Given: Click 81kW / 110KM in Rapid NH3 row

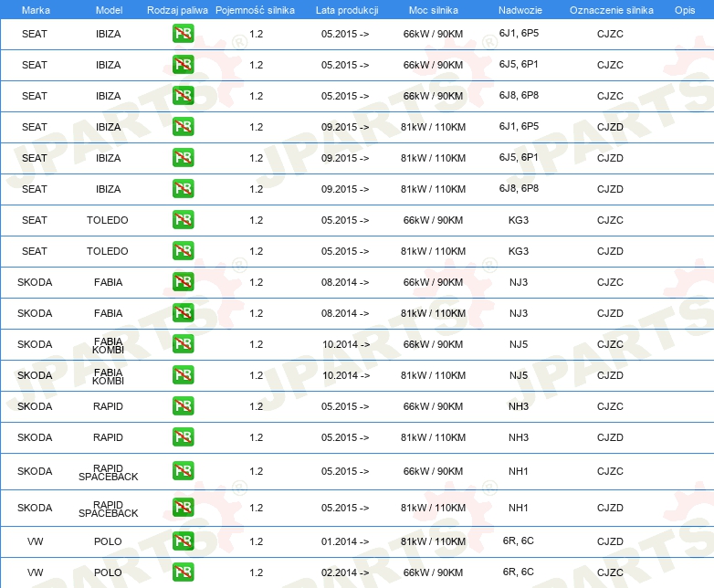Looking at the screenshot, I should 433,437.
